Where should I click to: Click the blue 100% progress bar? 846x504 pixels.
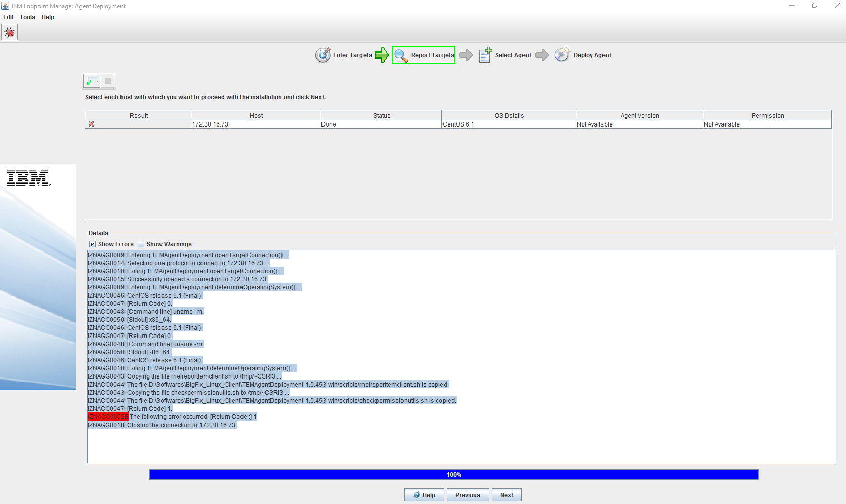(453, 474)
